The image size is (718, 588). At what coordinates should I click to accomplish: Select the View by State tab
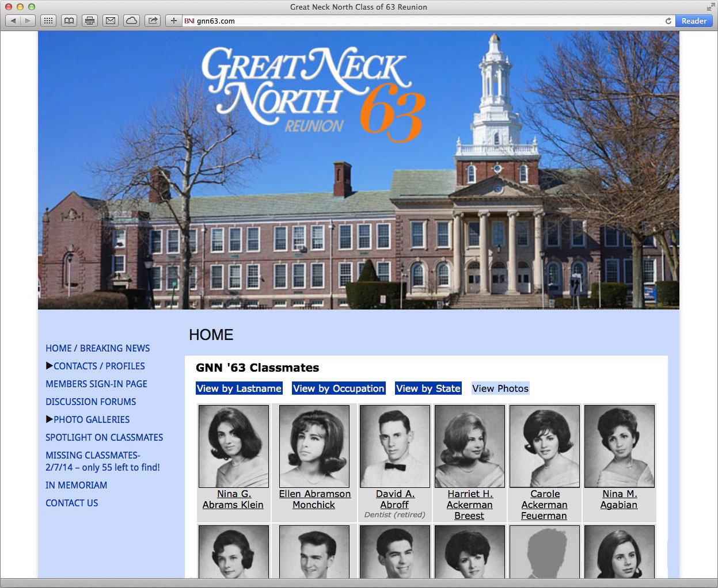[x=428, y=388]
